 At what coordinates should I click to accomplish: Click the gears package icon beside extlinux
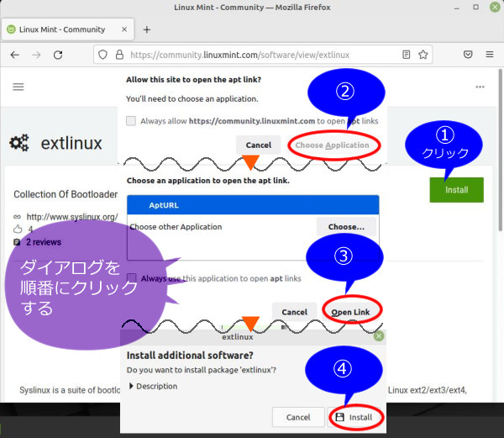click(19, 143)
